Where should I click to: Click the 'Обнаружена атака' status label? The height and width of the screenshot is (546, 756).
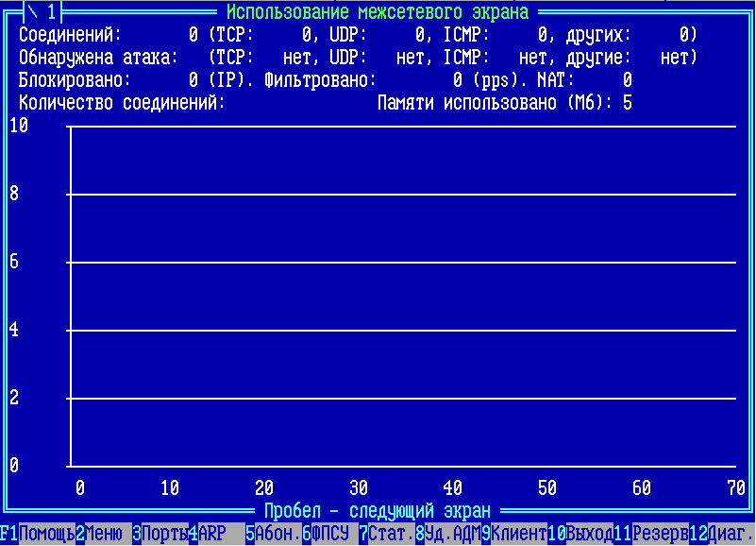(98, 58)
